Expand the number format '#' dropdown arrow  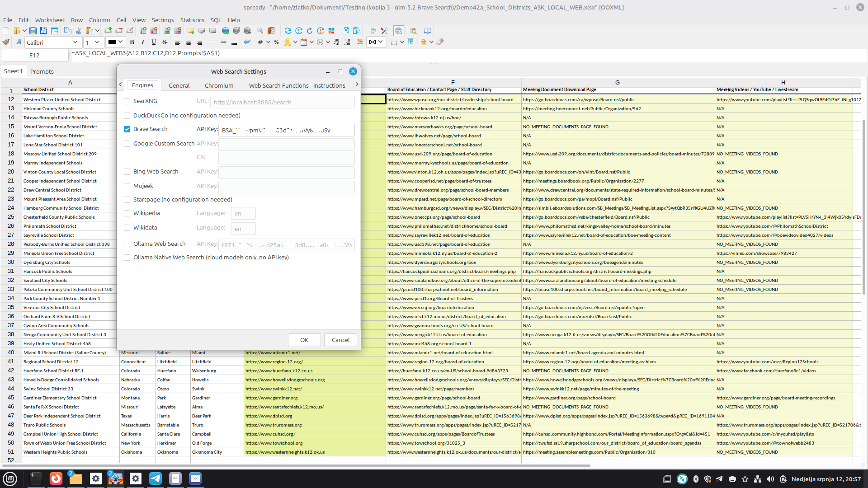[269, 42]
